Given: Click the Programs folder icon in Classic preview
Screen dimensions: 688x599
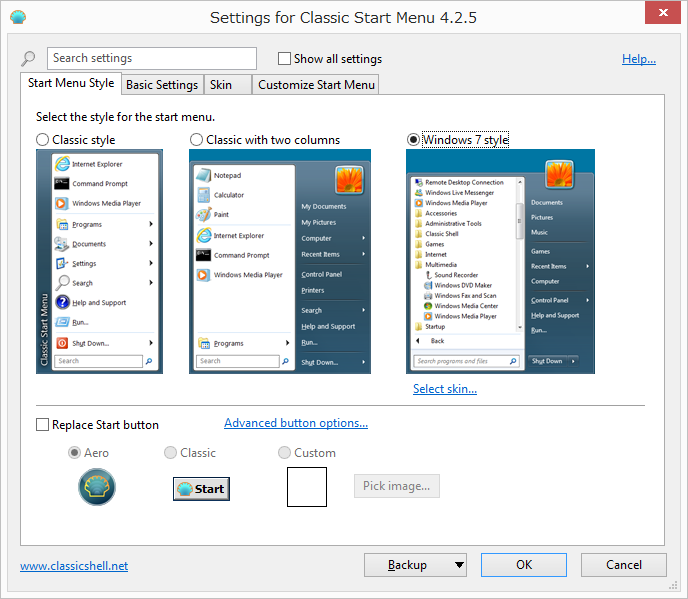Looking at the screenshot, I should [62, 224].
